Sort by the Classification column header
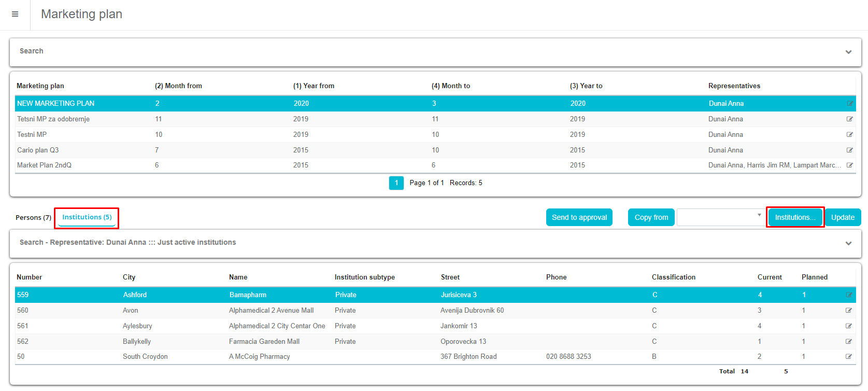868x391 pixels. tap(673, 277)
